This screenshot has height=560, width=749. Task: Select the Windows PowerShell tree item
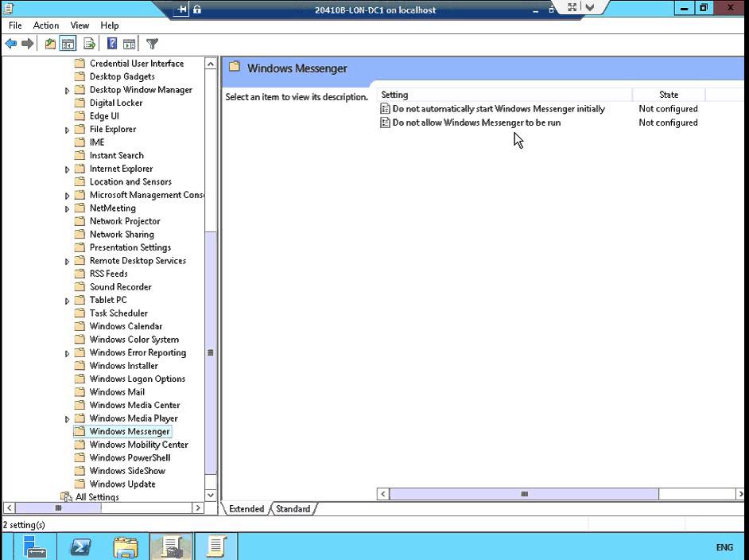tap(130, 457)
